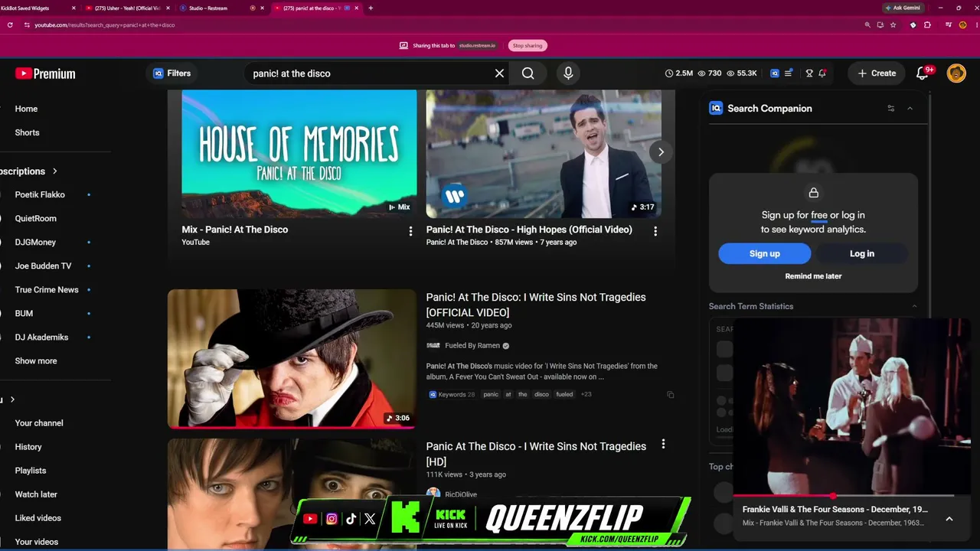Open more options for High Hopes video
980x551 pixels.
[x=655, y=231]
